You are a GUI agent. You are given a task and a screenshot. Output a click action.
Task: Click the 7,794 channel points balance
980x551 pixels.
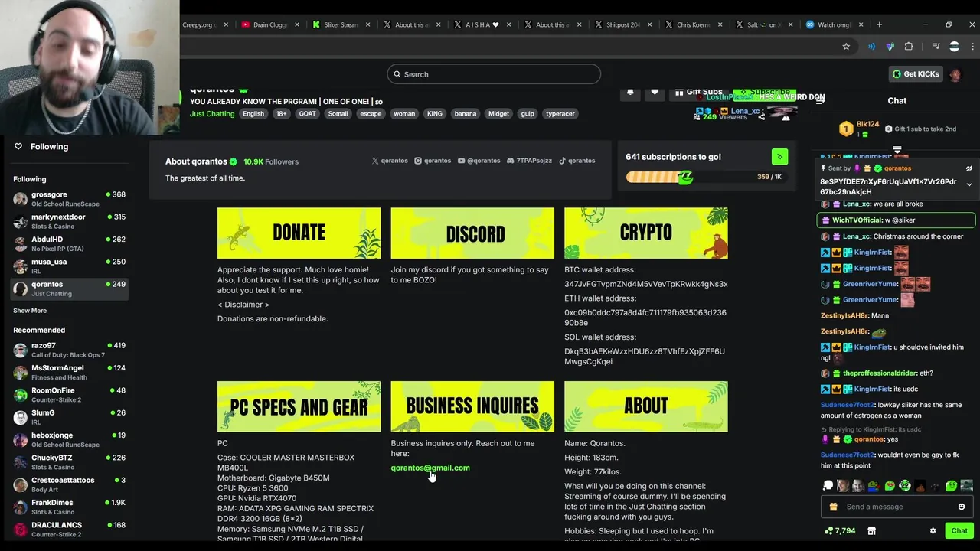pyautogui.click(x=840, y=530)
